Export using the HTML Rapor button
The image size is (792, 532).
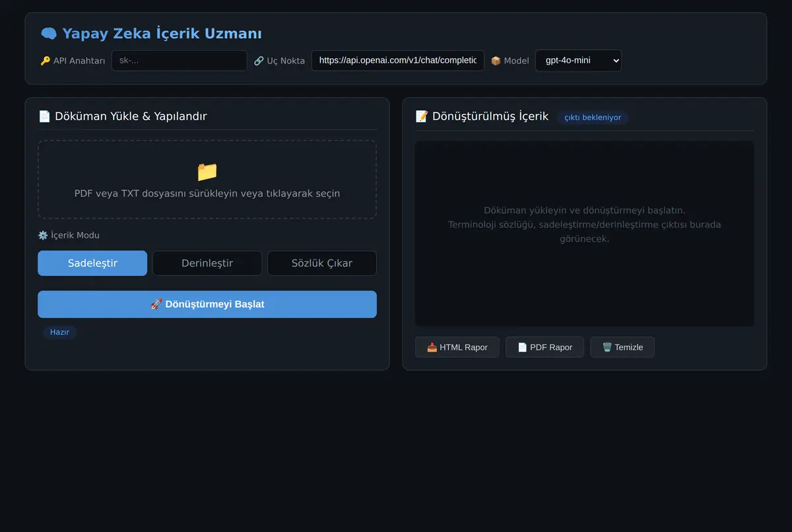(x=457, y=347)
